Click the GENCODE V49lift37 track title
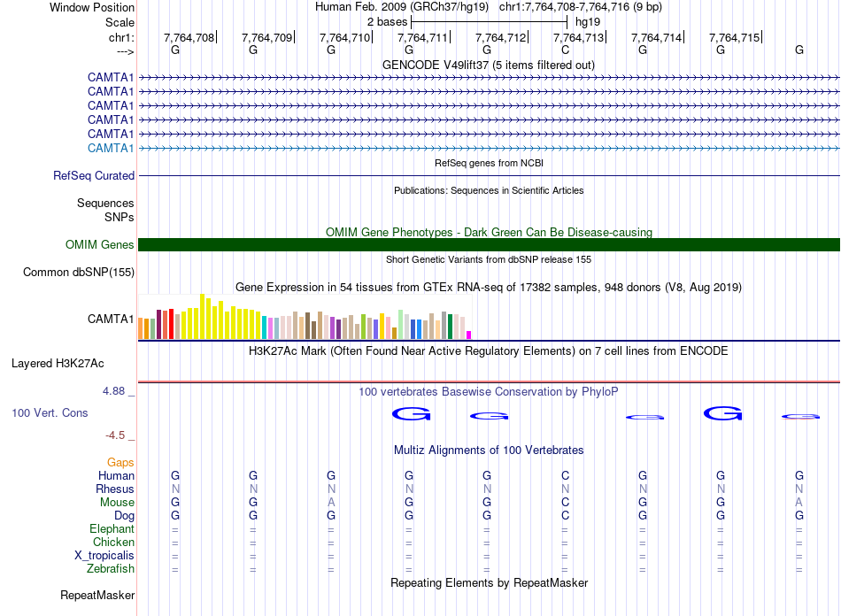 pos(488,65)
